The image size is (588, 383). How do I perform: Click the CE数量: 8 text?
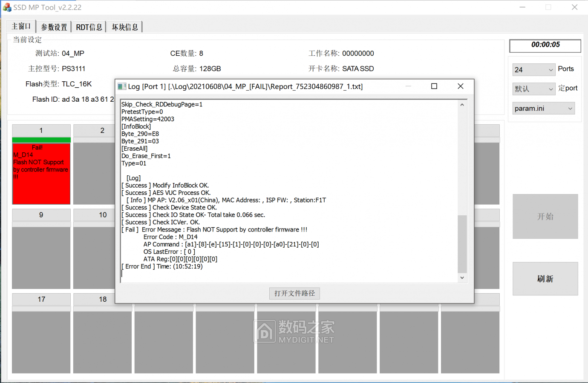[187, 53]
